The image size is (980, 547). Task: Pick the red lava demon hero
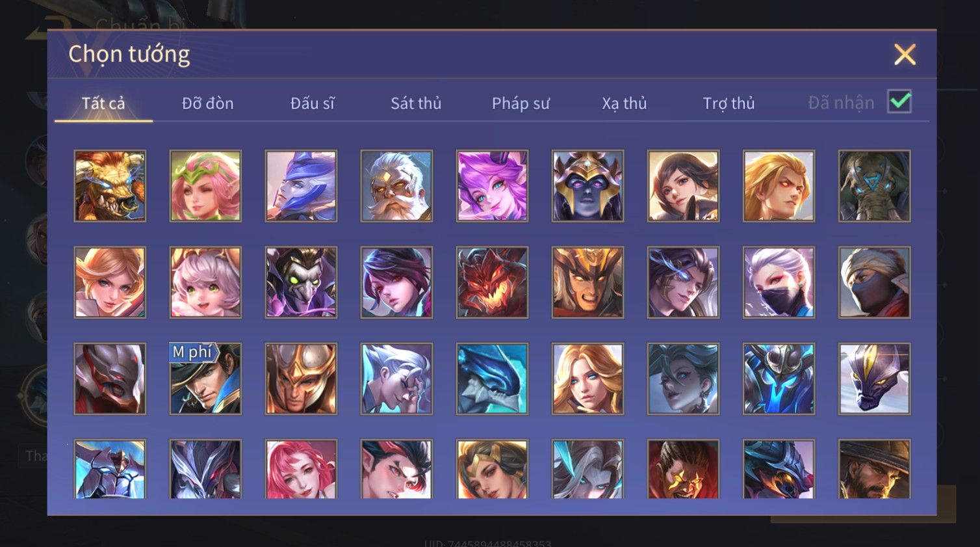492,282
